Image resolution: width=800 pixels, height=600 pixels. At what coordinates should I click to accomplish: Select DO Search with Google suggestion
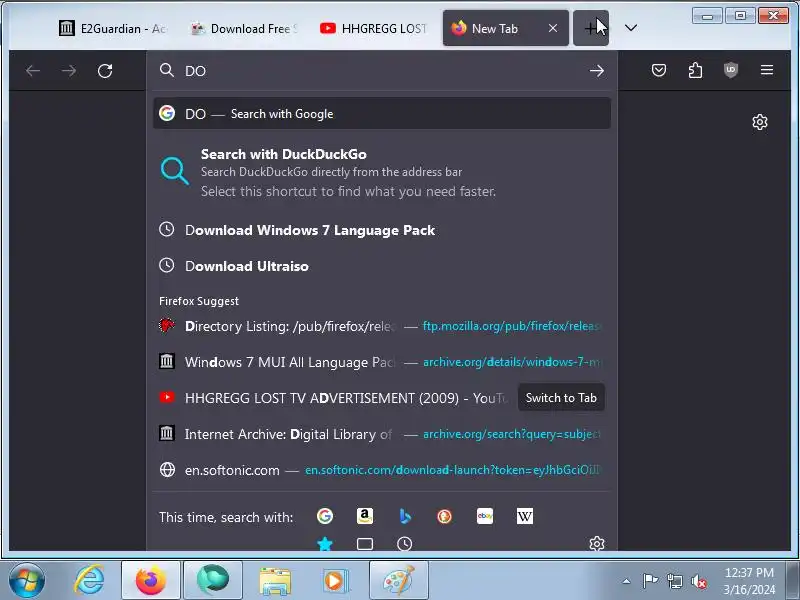click(x=382, y=114)
